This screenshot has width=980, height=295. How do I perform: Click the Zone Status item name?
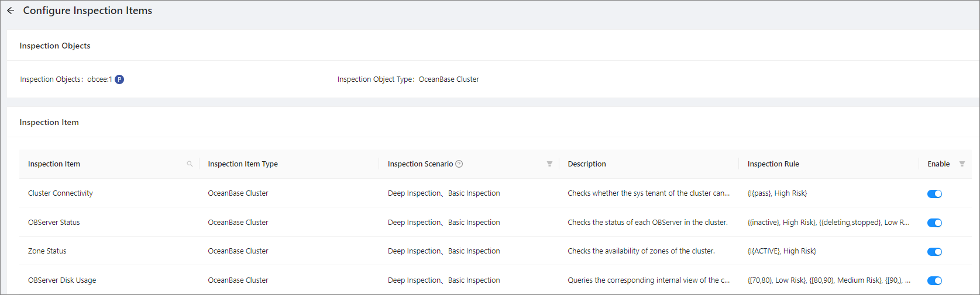point(47,251)
